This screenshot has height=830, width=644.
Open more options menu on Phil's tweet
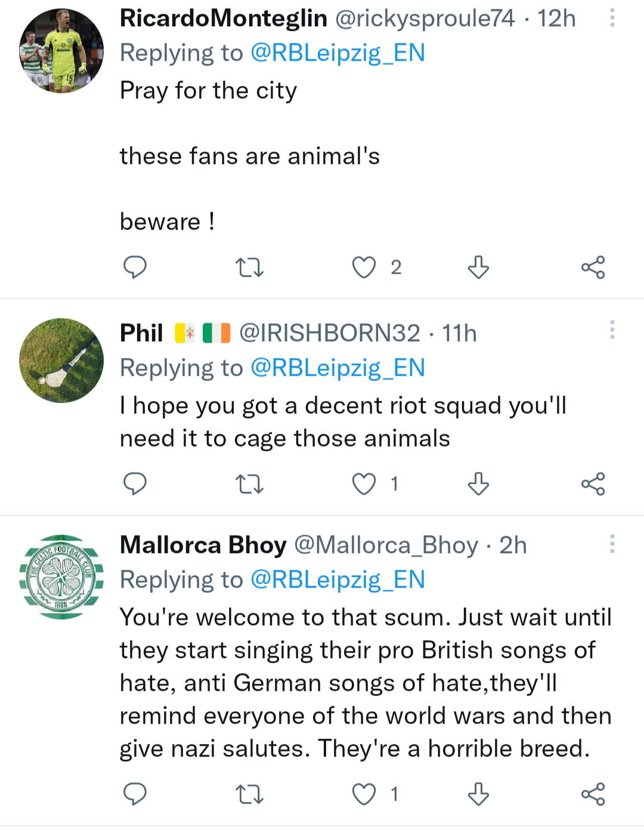612,329
